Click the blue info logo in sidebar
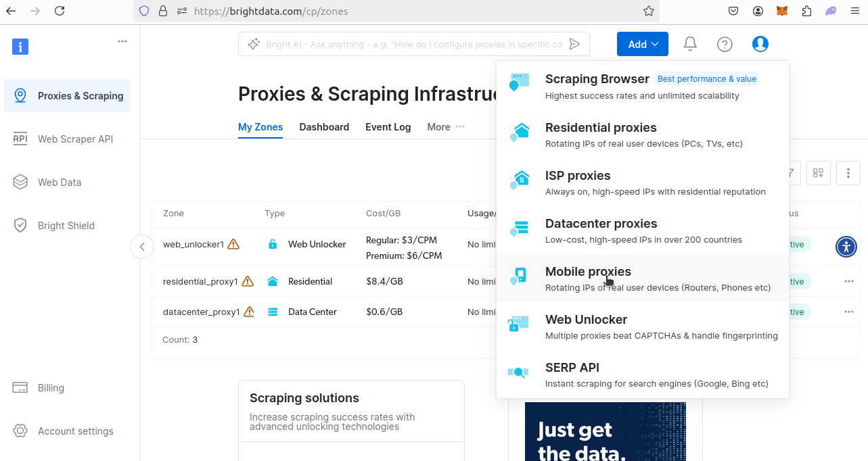 pos(20,47)
